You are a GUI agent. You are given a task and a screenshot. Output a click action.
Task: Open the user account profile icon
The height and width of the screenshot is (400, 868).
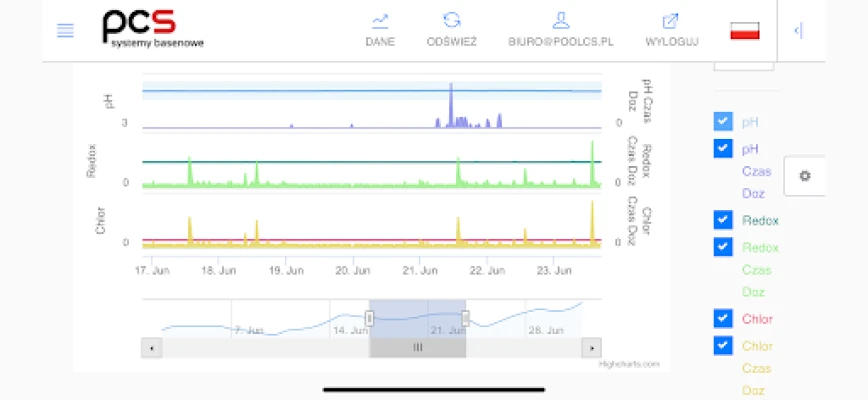pyautogui.click(x=560, y=20)
